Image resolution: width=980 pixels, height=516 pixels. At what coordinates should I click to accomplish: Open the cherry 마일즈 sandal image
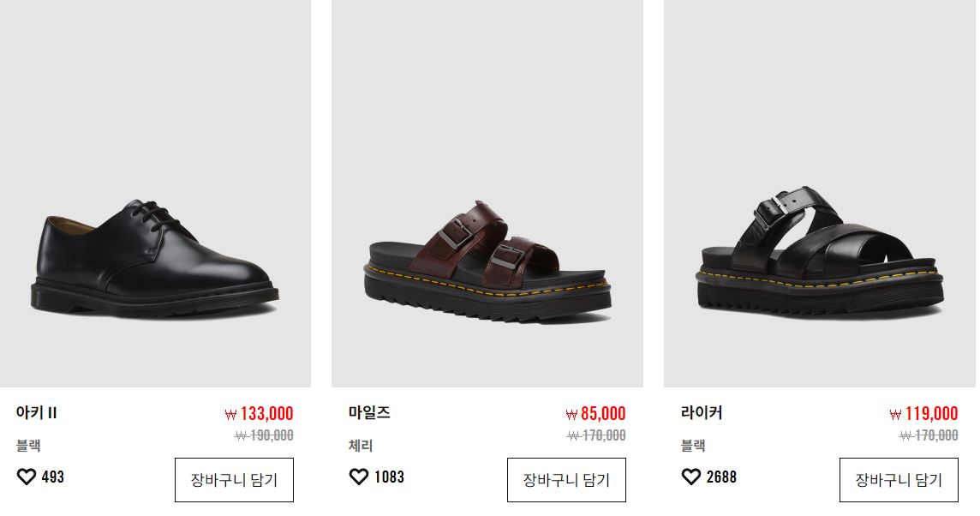[487, 193]
